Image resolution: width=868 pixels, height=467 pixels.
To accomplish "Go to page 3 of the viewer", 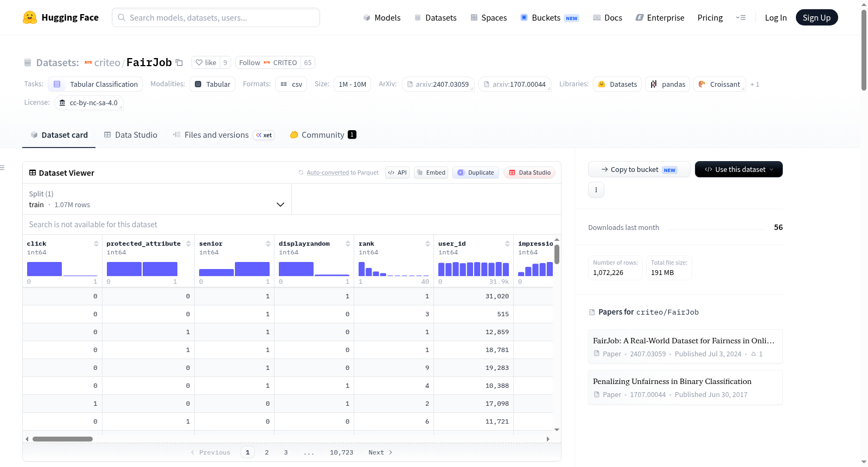I will click(286, 452).
